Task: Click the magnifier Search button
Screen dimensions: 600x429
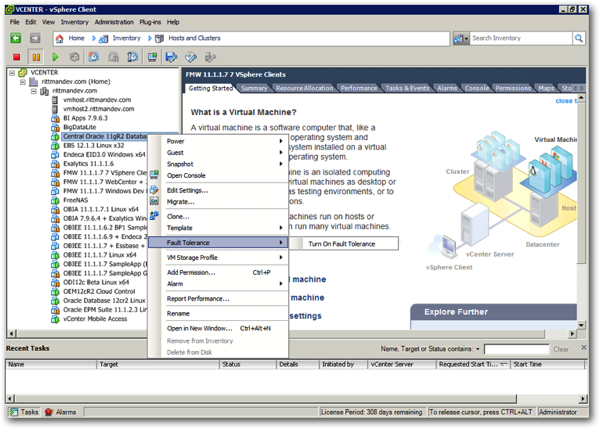Action: click(579, 38)
